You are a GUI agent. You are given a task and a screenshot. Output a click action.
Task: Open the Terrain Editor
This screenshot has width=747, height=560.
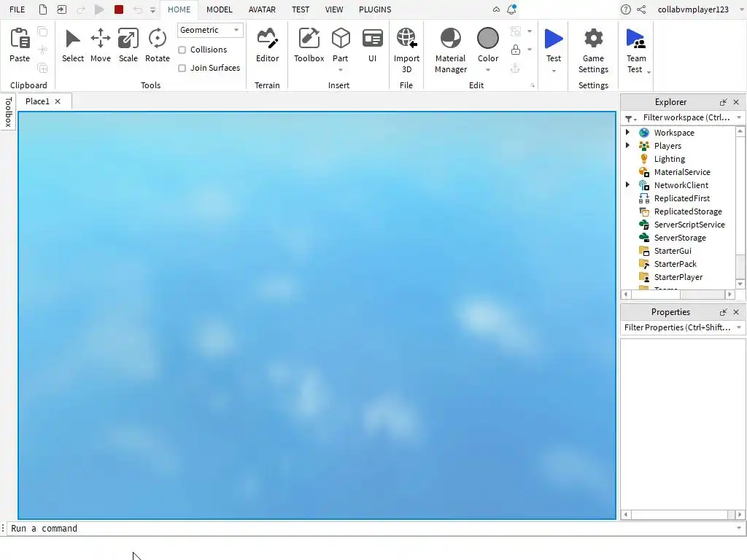pos(267,44)
